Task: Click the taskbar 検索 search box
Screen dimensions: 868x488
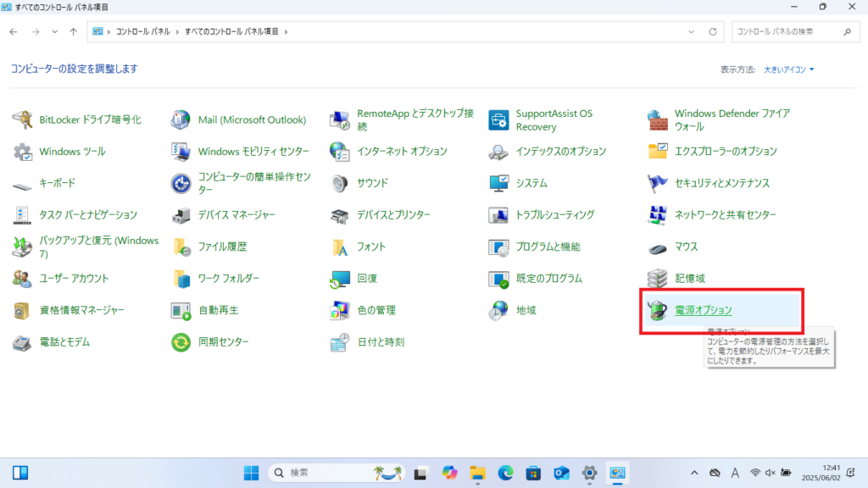Action: pos(337,473)
